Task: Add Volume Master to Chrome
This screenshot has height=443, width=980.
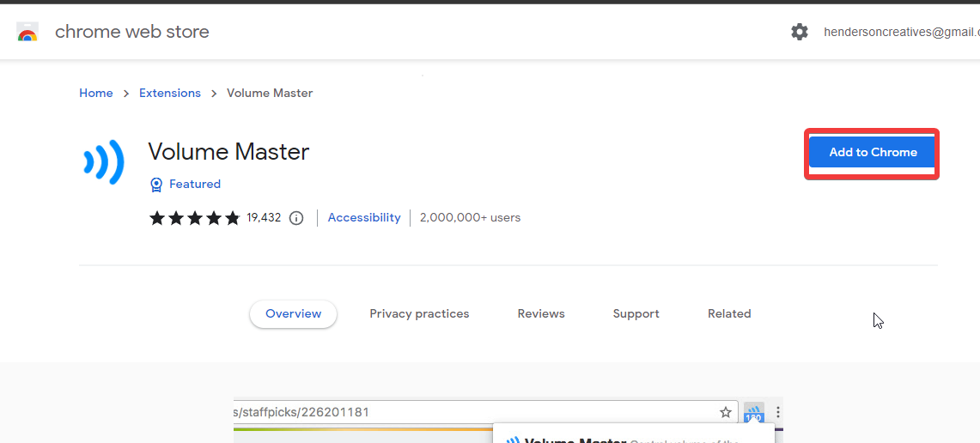Action: click(873, 153)
